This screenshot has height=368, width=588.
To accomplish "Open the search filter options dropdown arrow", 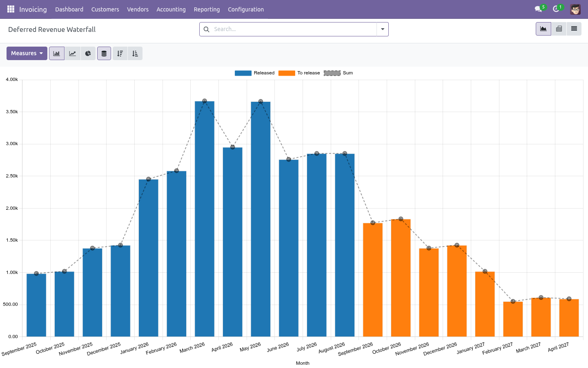I will pos(383,29).
